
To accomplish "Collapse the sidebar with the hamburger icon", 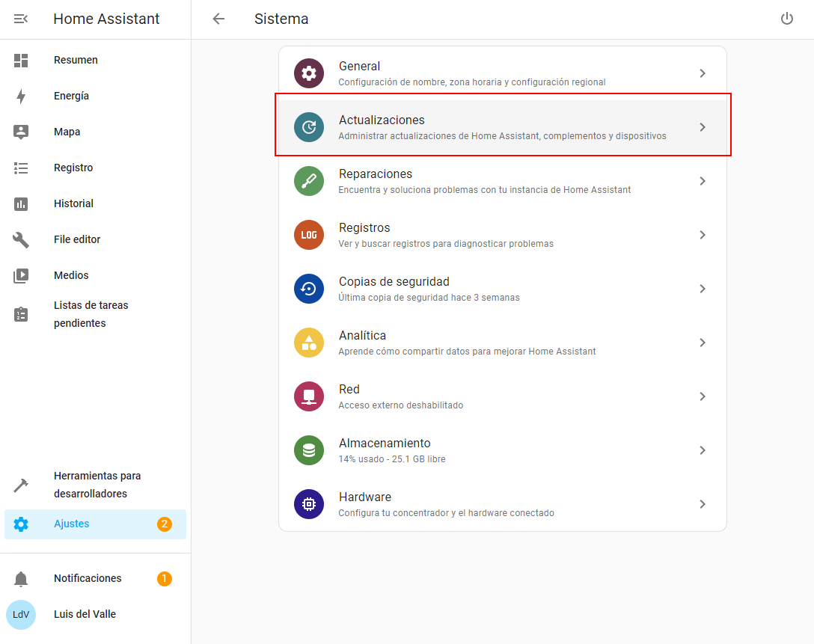I will [21, 19].
